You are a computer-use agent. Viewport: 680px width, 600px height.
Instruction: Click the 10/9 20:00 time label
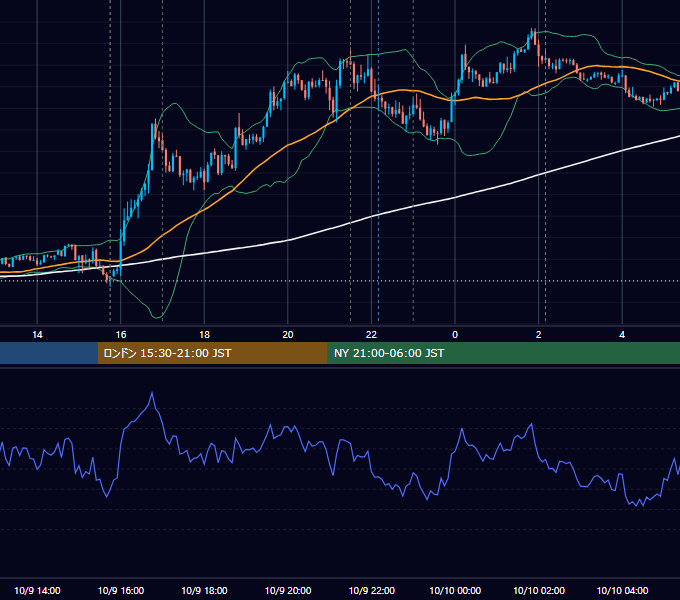pos(288,590)
